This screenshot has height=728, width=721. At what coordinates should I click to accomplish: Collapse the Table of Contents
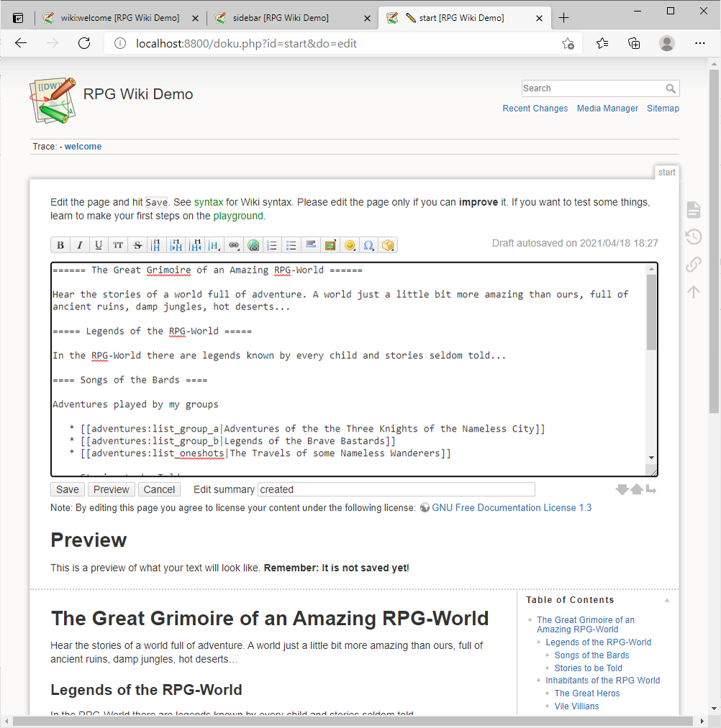click(667, 601)
